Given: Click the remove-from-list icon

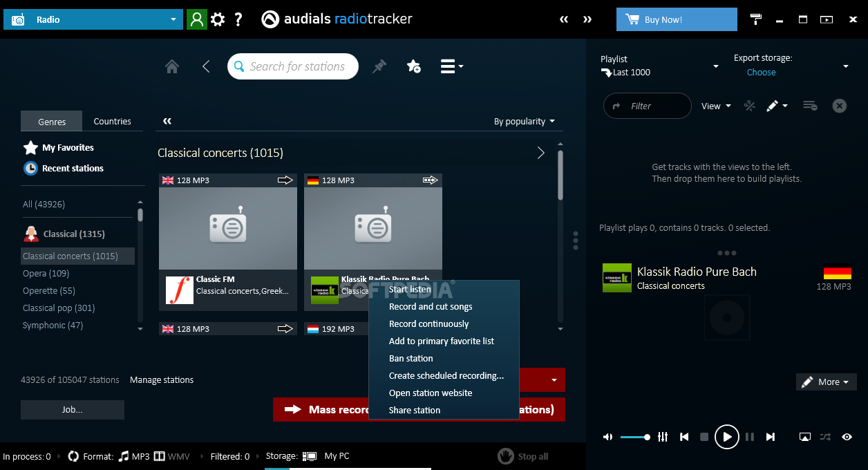Looking at the screenshot, I should coord(810,106).
